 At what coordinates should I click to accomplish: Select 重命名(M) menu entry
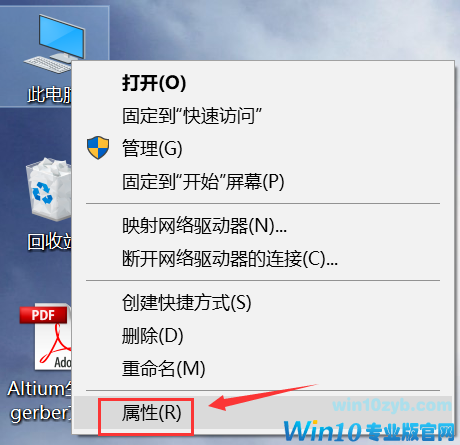click(163, 368)
